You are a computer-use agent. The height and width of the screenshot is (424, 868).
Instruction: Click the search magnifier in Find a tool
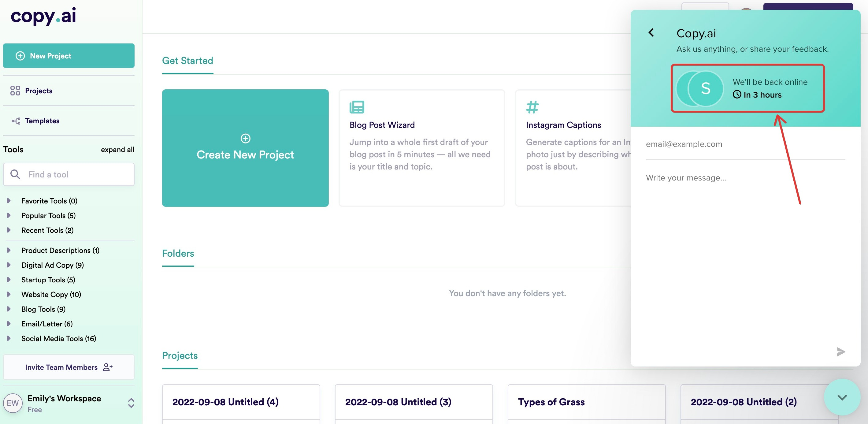coord(15,174)
